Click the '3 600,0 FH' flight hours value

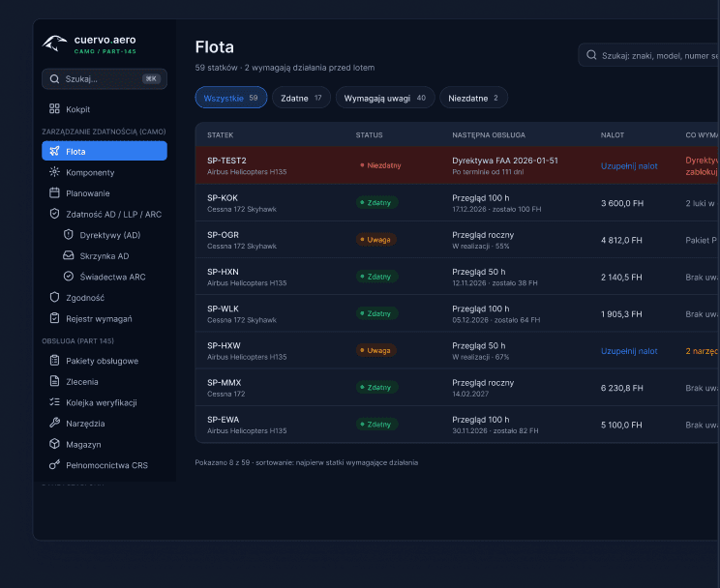pyautogui.click(x=622, y=203)
